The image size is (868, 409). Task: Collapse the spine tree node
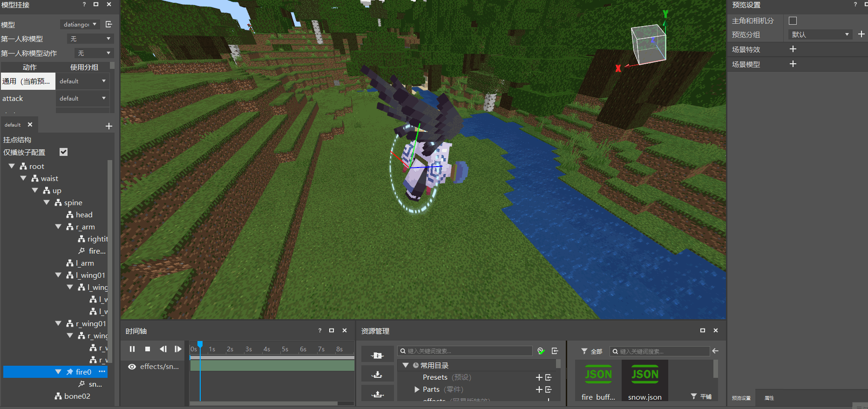[x=47, y=202]
